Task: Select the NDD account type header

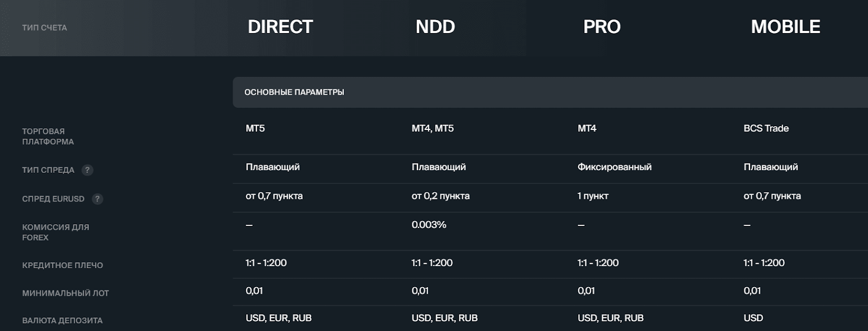Action: 435,27
